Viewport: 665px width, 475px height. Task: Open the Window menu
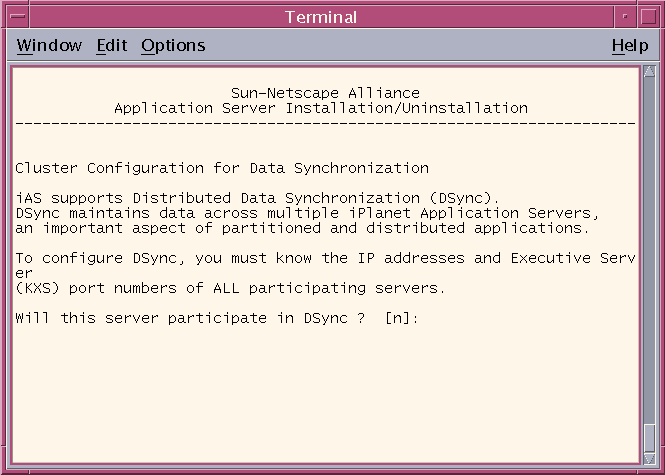[49, 45]
